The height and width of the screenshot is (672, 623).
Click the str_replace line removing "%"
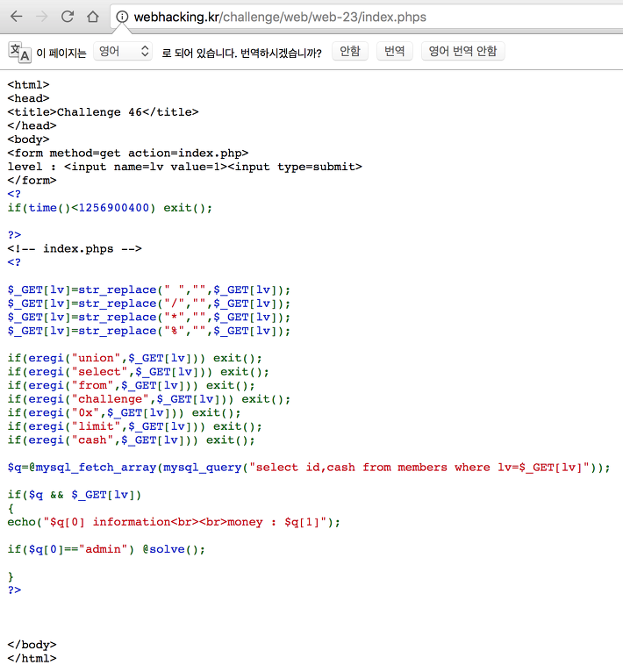point(149,332)
